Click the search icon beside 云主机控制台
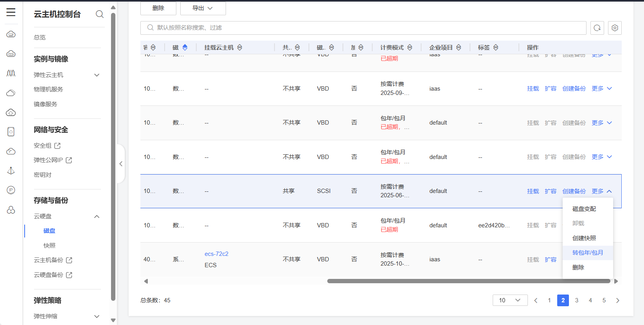Viewport: 644px width, 325px height. (x=100, y=14)
